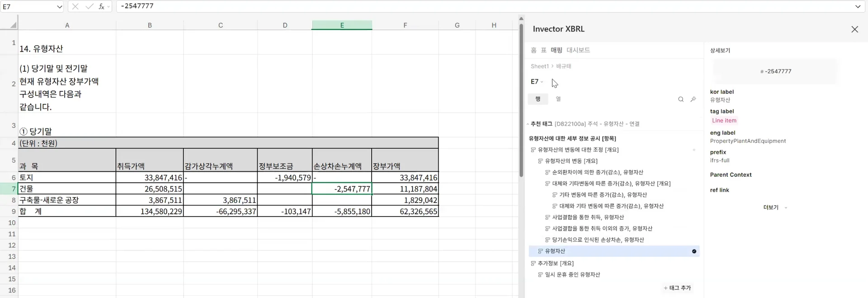
Task: Click tag icon beside 대체와 기타변동에 따른 증가(감소) [개요]
Action: click(x=548, y=184)
